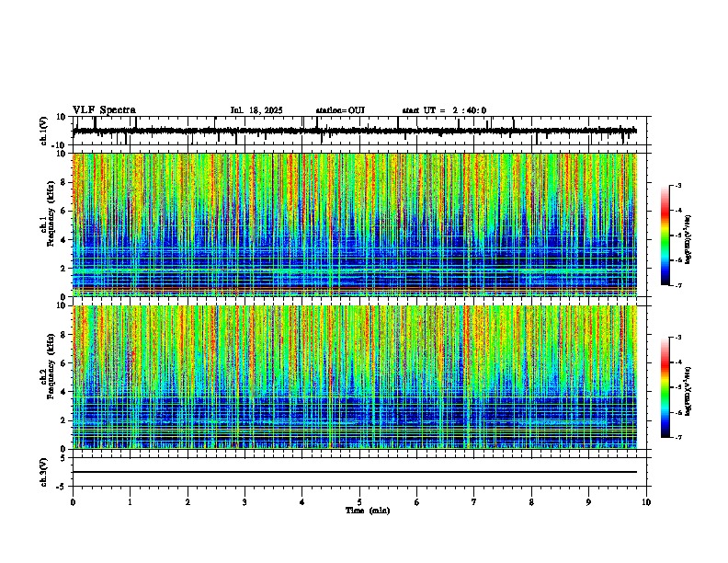The image size is (728, 563).
Task: Click time axis tick label "5"
Action: click(x=359, y=502)
